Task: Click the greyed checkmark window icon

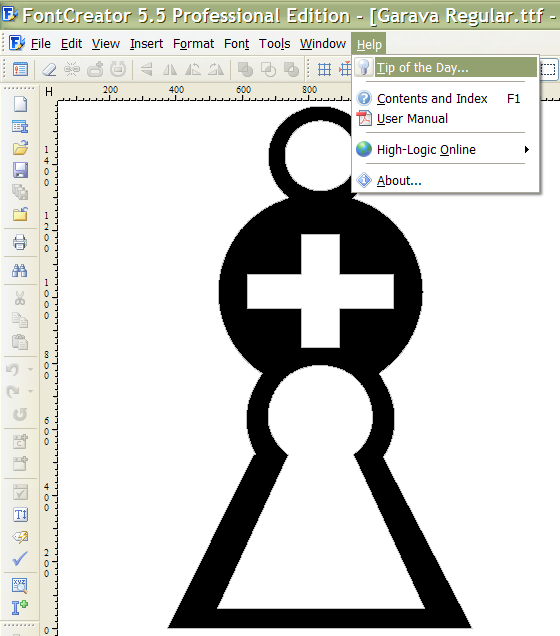Action: 20,492
